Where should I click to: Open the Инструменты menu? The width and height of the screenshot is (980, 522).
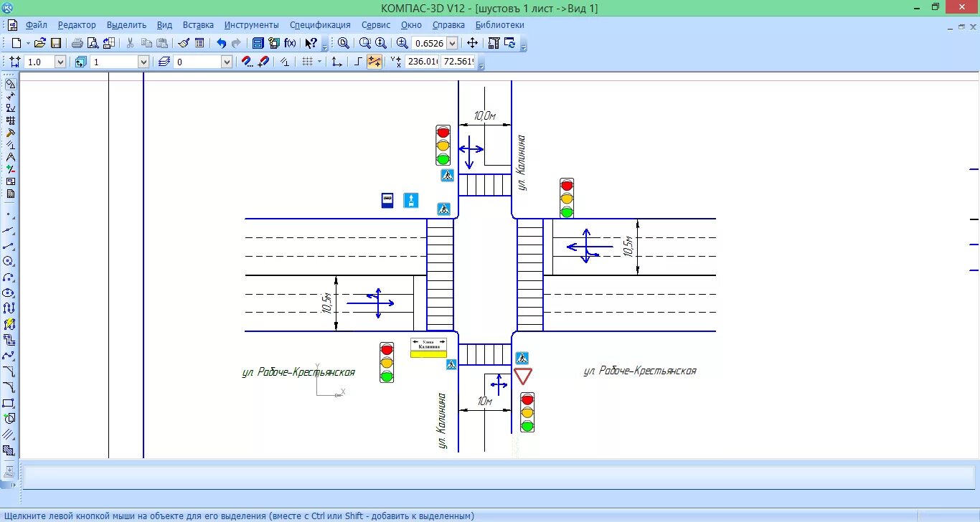(x=251, y=24)
